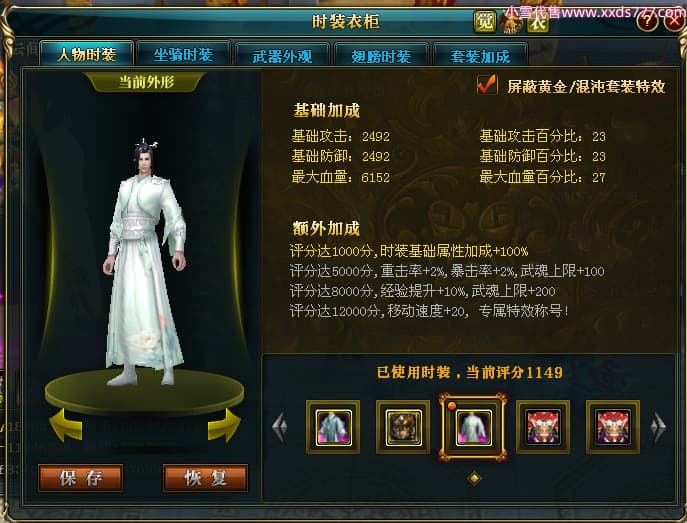This screenshot has height=523, width=687.
Task: Click the 觉 icon in the title bar
Action: [485, 21]
